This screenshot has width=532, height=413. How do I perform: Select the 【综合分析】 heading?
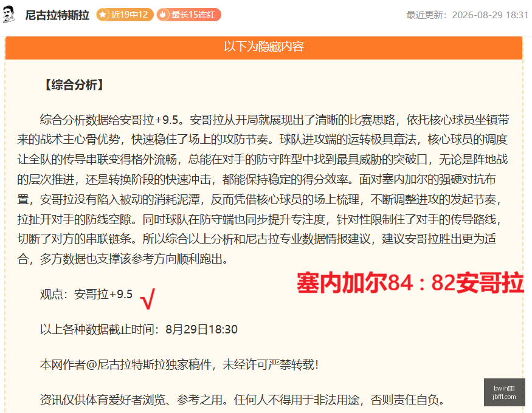tap(74, 84)
